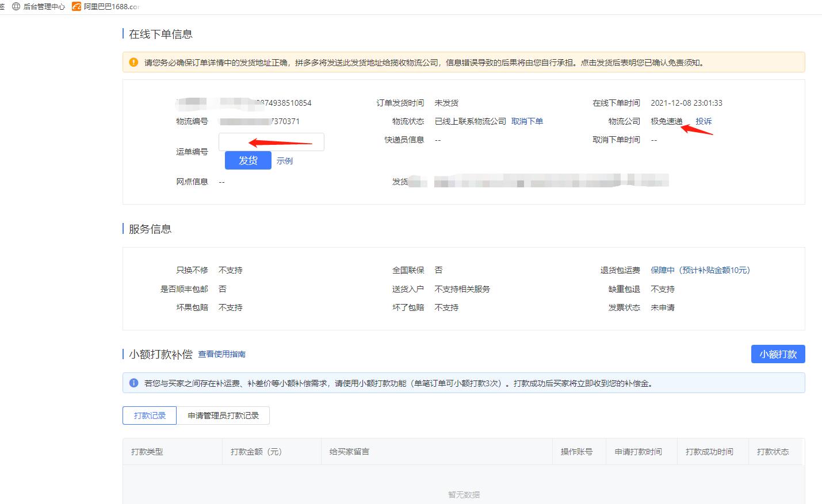File a complaint using the 投诉 link
This screenshot has width=822, height=504.
coord(704,121)
